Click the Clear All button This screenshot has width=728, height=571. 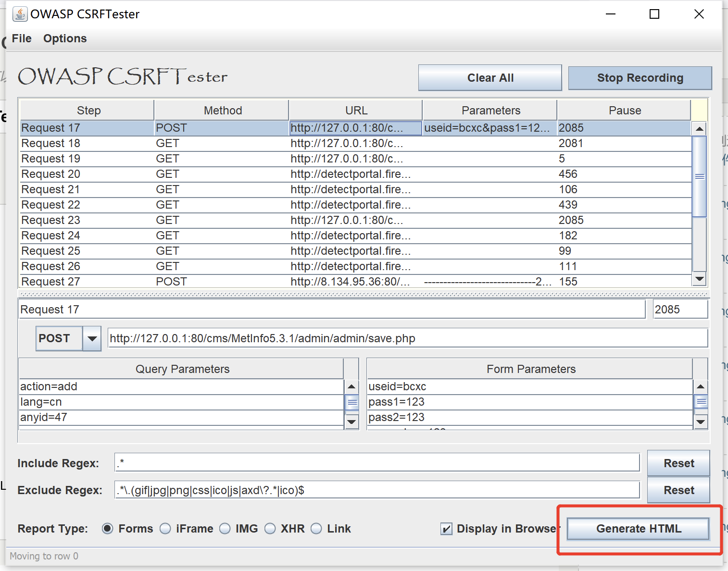490,78
